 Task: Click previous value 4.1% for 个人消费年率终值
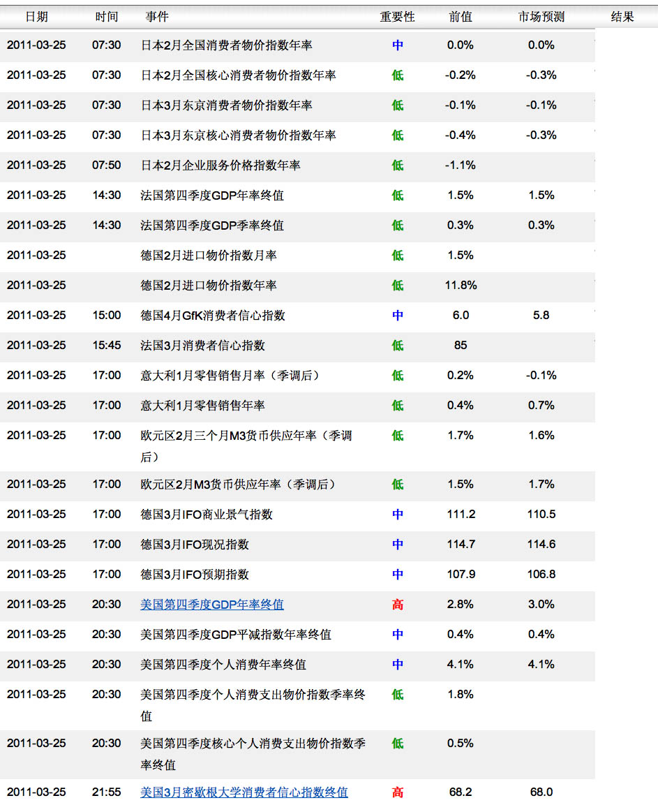tap(461, 665)
